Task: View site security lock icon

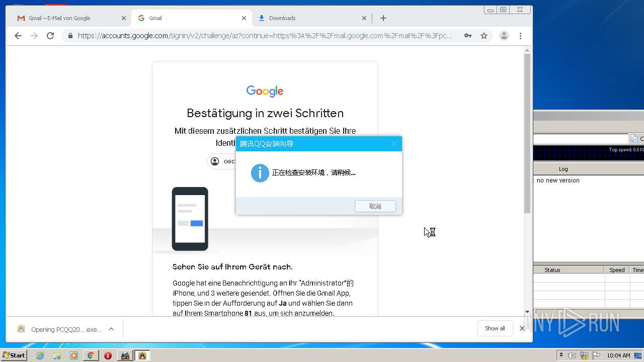Action: click(x=70, y=36)
